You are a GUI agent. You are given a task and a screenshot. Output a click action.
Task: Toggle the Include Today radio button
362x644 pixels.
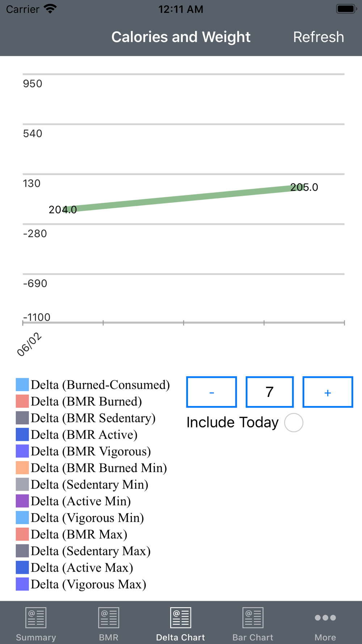[294, 423]
